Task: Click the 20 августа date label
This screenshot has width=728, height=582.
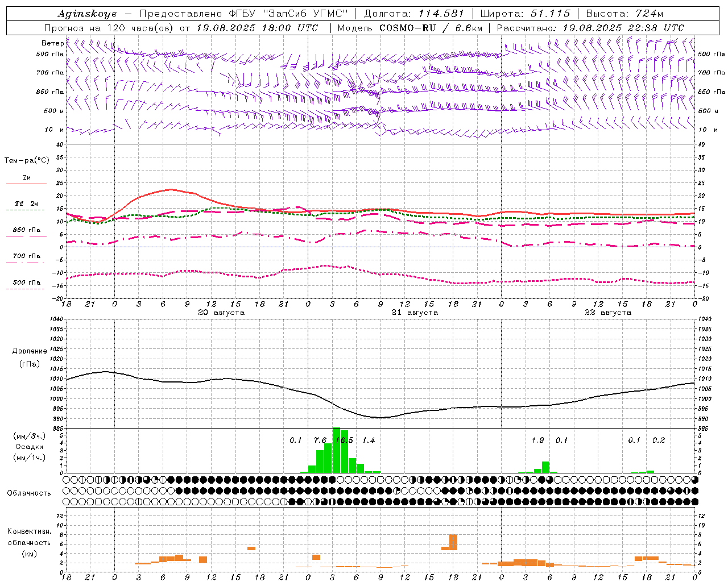Action: click(221, 313)
